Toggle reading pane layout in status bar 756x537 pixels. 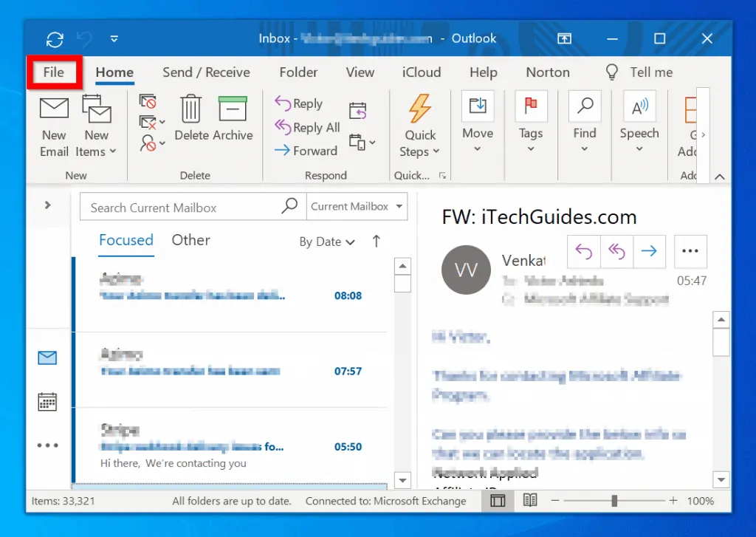coord(497,501)
